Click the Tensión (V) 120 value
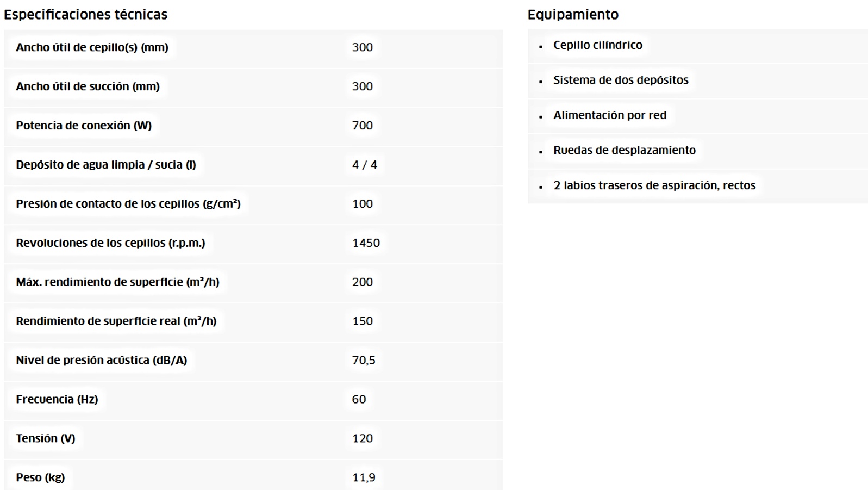The height and width of the screenshot is (490, 868). click(x=363, y=439)
